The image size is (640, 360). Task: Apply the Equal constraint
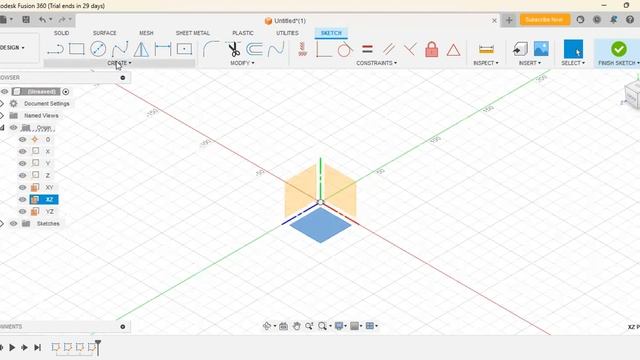pyautogui.click(x=367, y=49)
